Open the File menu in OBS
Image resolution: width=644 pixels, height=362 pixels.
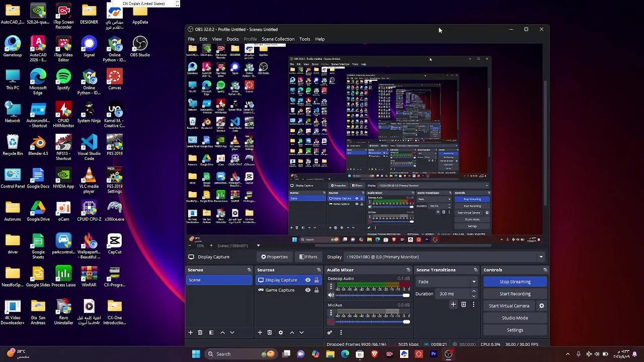click(191, 39)
